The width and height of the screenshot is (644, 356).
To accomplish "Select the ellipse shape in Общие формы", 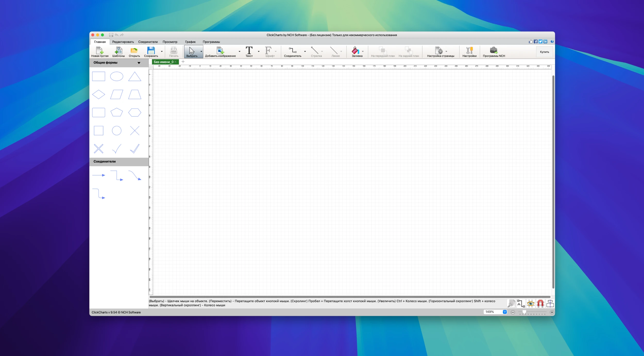I will coord(116,77).
